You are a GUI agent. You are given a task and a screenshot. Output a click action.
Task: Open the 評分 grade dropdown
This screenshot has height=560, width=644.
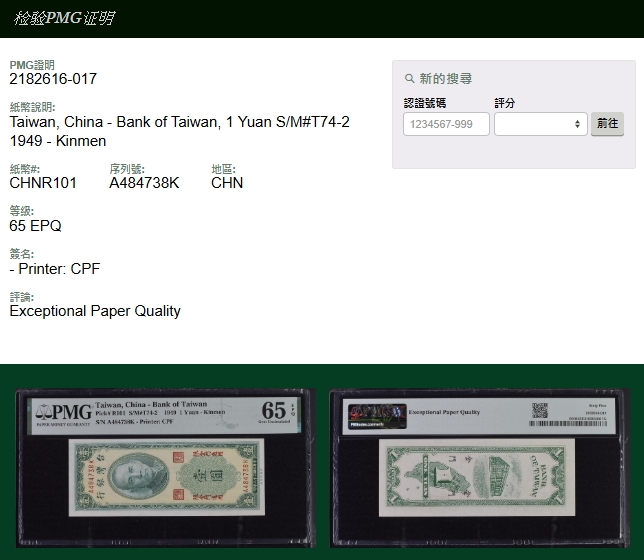pyautogui.click(x=540, y=124)
